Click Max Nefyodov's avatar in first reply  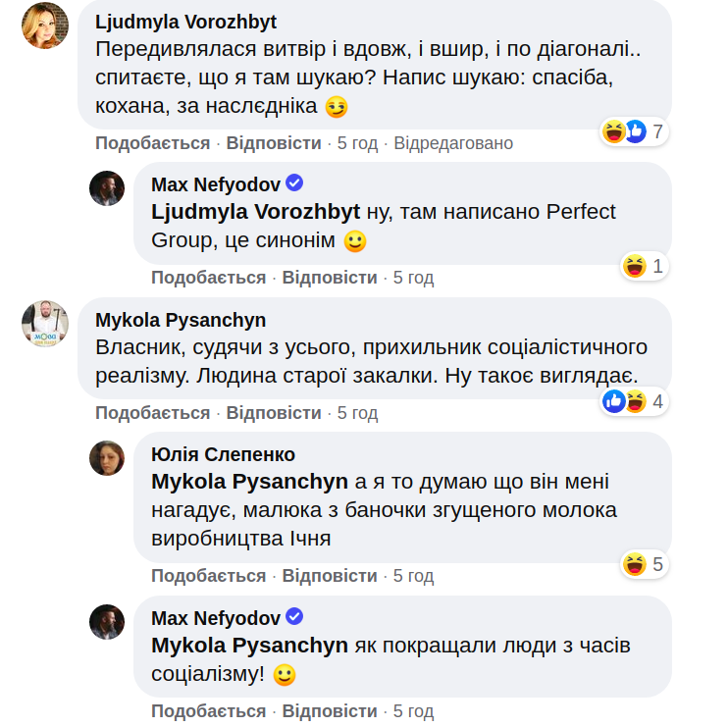(107, 187)
